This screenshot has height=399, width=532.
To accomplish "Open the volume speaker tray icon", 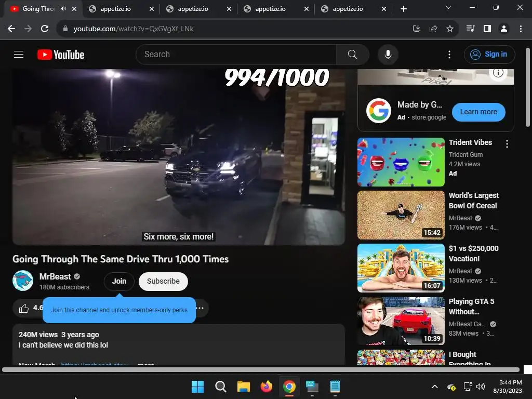I will [x=481, y=387].
